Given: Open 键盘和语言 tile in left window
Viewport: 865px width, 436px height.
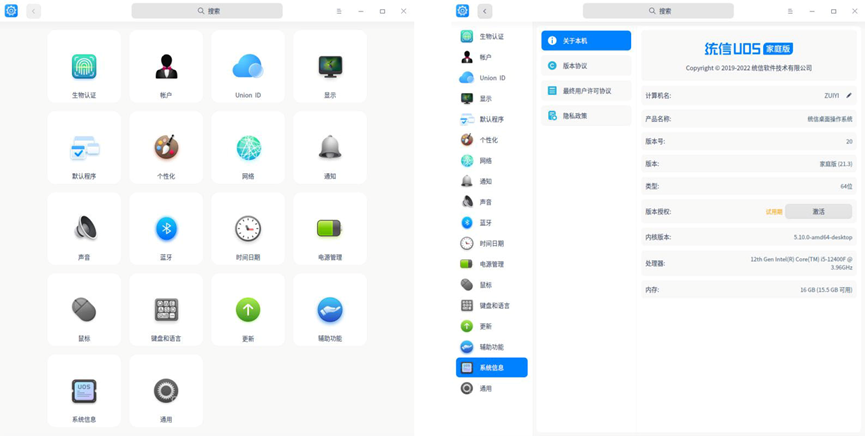Looking at the screenshot, I should 166,310.
